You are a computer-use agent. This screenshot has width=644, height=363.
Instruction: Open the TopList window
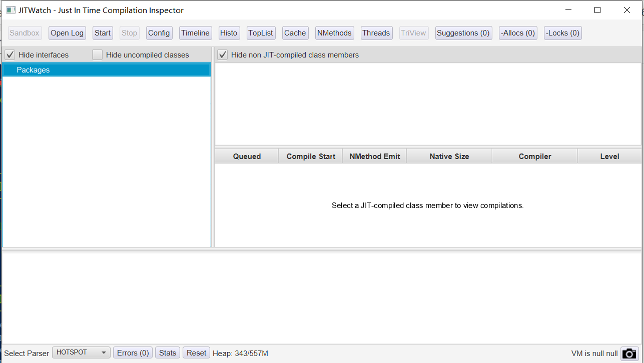click(261, 33)
